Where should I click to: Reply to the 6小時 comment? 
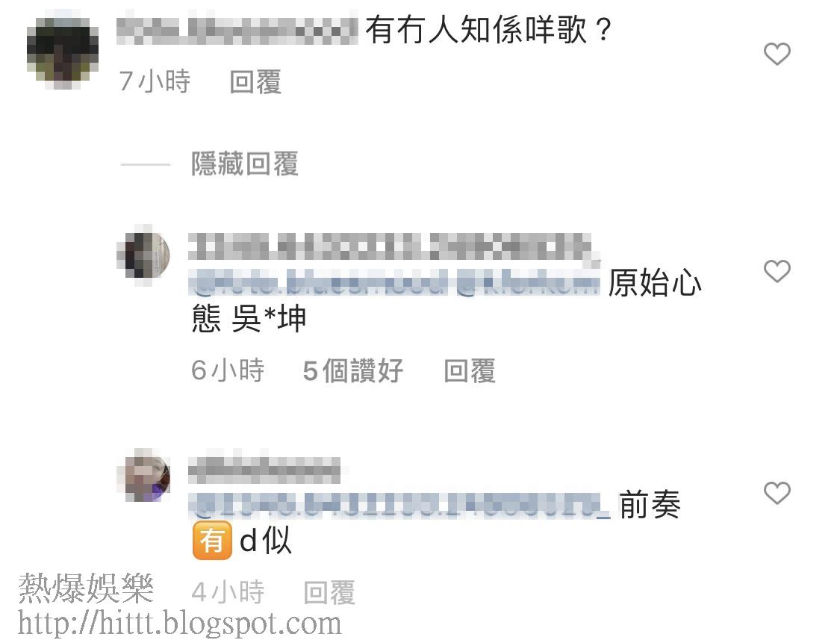470,371
